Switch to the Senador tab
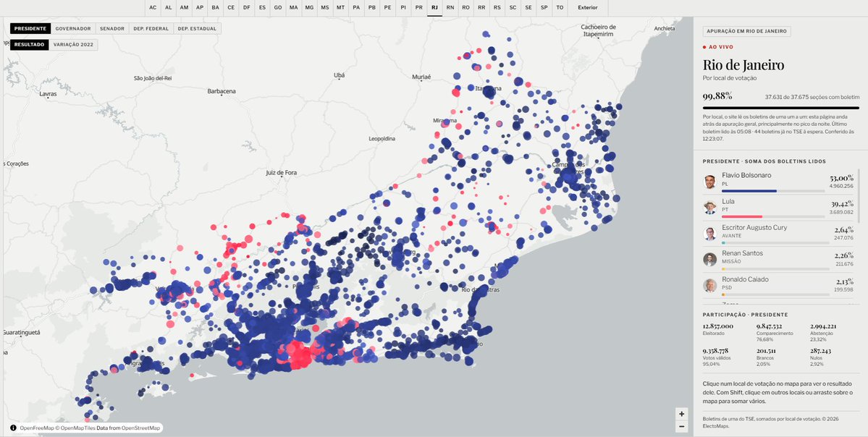The height and width of the screenshot is (437, 868). [112, 28]
